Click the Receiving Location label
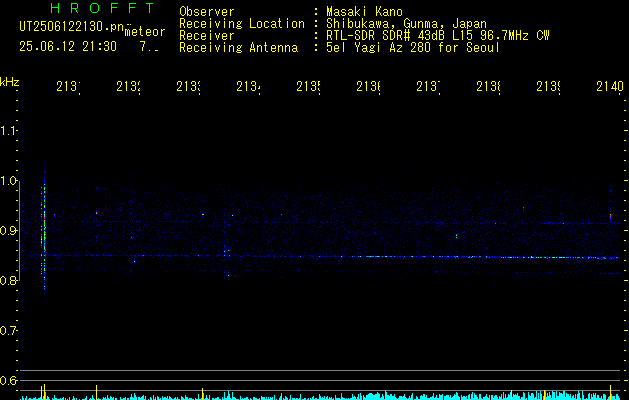This screenshot has height=400, width=629. coord(242,24)
